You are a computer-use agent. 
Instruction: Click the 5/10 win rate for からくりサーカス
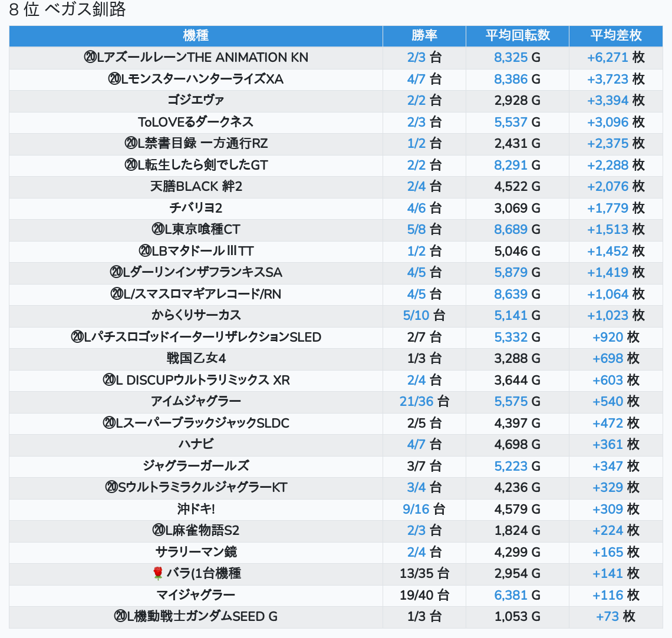point(416,316)
